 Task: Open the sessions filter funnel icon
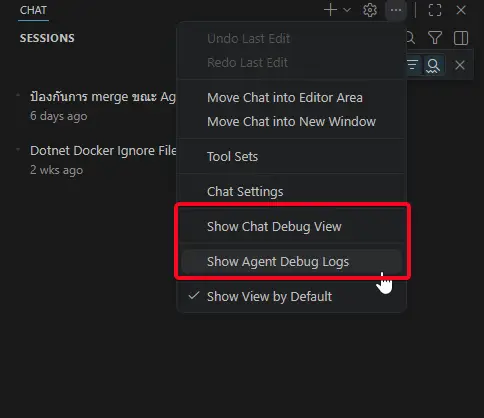coord(435,38)
